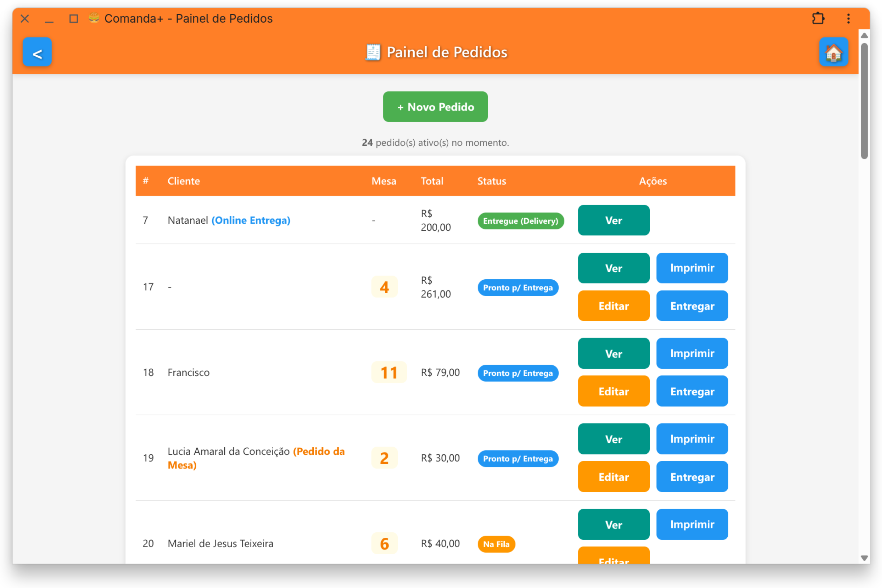Screen dimensions: 882x588
Task: Click the receipt icon beside Painel de Pedidos
Action: click(x=373, y=52)
